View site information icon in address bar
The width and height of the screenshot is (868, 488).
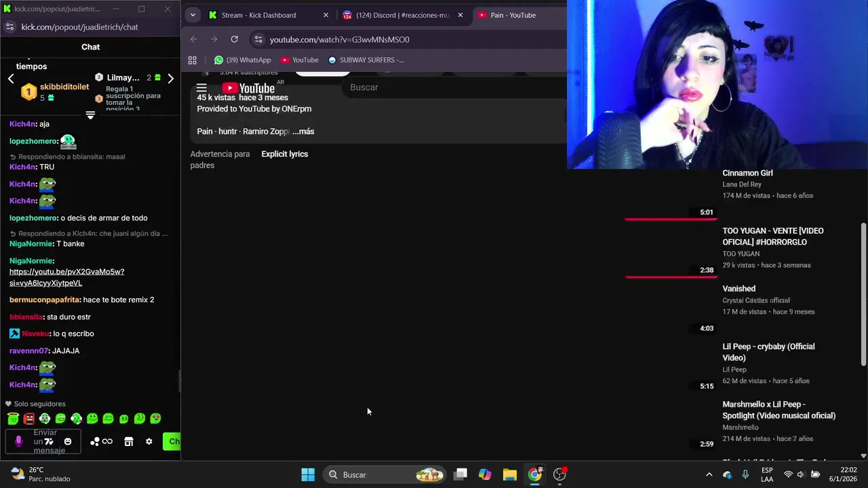click(x=258, y=39)
